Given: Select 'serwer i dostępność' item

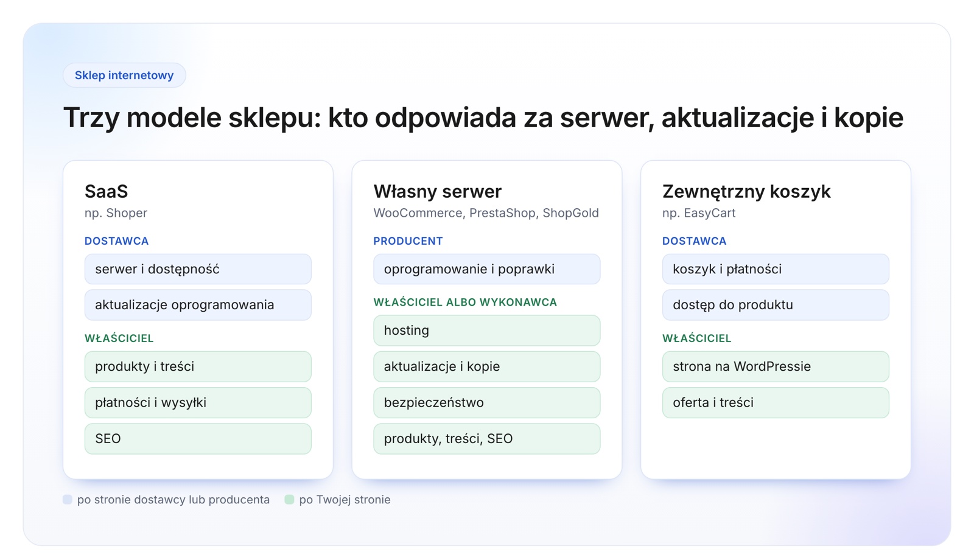Looking at the screenshot, I should [x=198, y=269].
